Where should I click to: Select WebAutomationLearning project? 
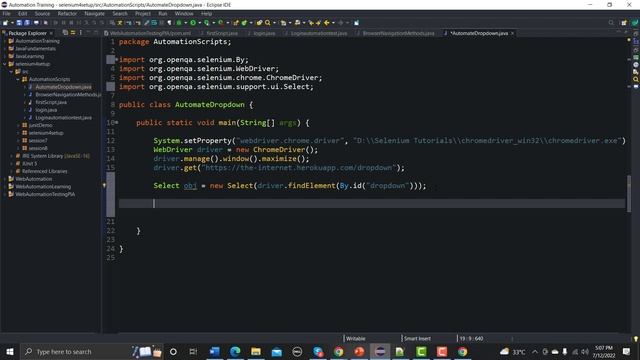[x=42, y=187]
